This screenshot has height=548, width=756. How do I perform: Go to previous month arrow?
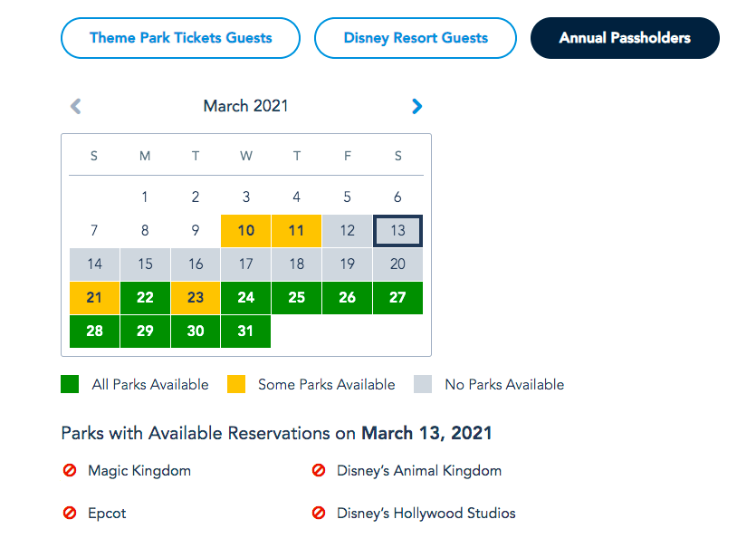click(76, 106)
